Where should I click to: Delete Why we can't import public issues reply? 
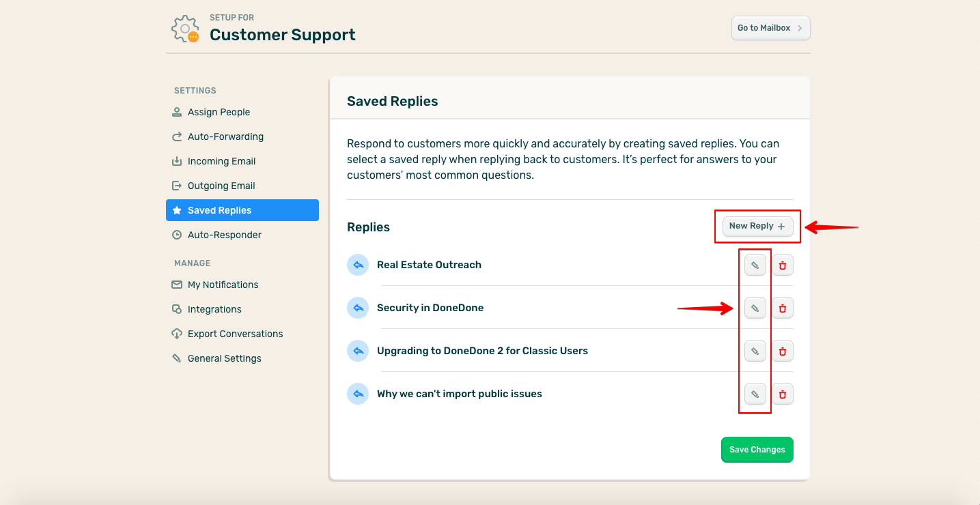tap(783, 394)
